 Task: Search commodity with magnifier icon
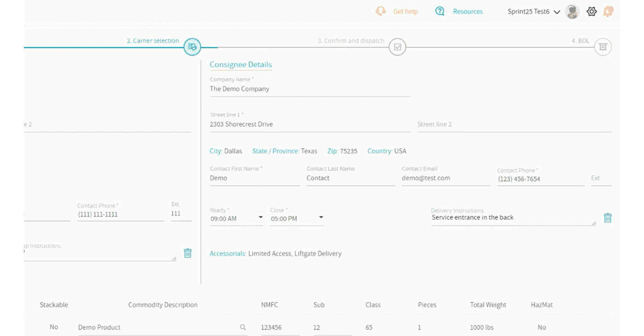[x=243, y=327]
